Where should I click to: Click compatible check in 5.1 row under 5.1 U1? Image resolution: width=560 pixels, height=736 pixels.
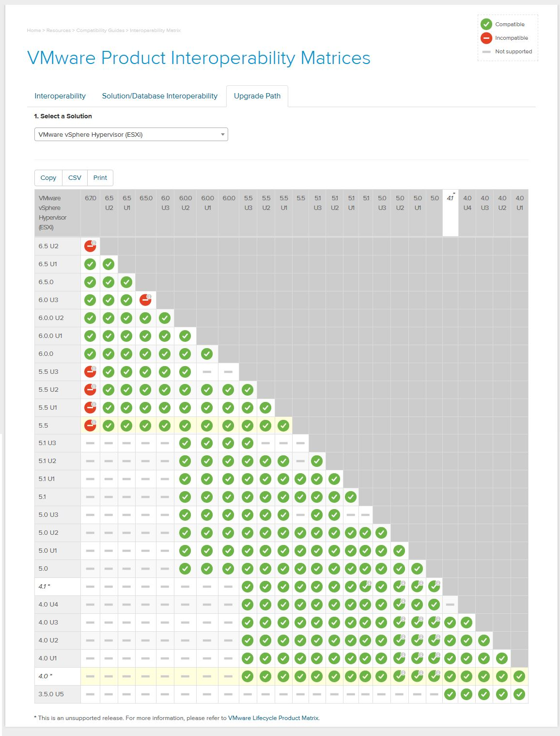click(x=351, y=497)
